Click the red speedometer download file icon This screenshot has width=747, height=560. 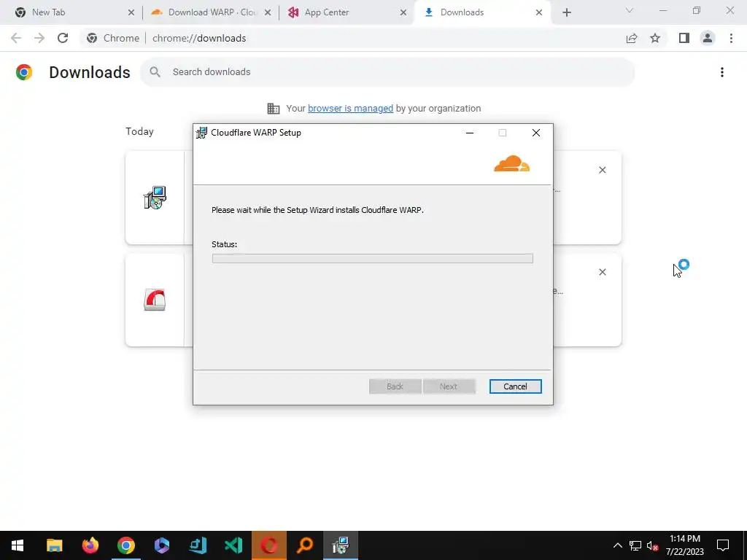[x=155, y=300]
